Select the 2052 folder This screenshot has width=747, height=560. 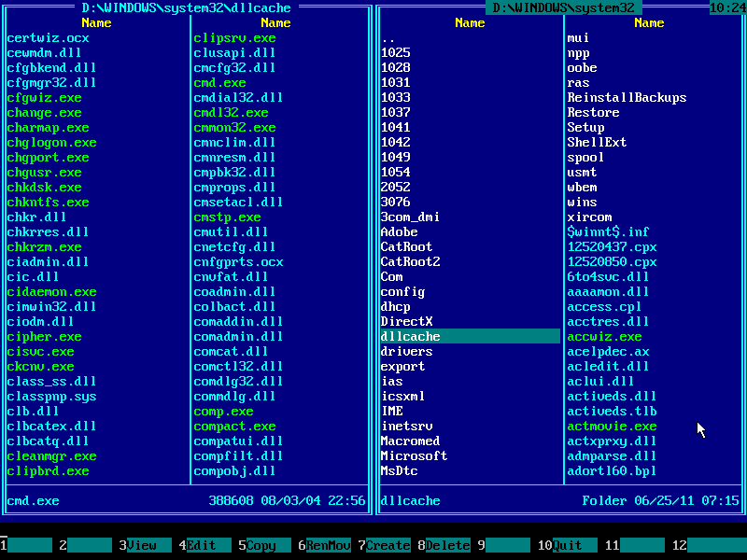pyautogui.click(x=395, y=188)
